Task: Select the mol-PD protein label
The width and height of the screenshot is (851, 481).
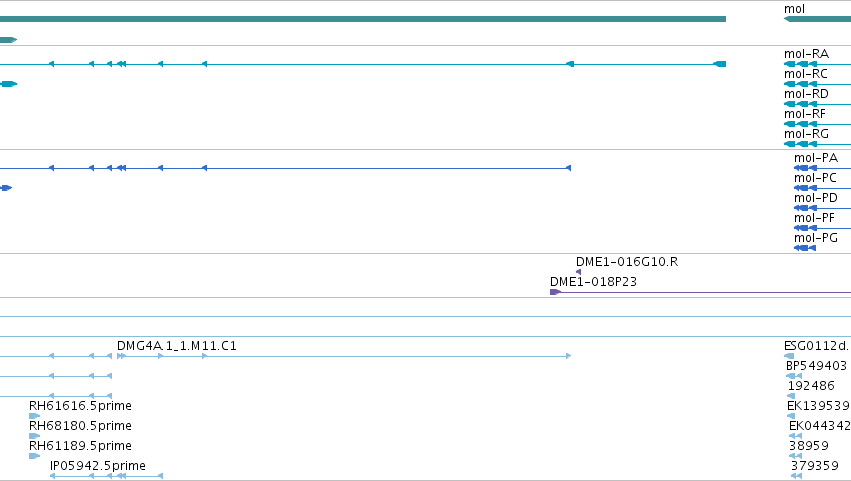Action: pyautogui.click(x=816, y=198)
